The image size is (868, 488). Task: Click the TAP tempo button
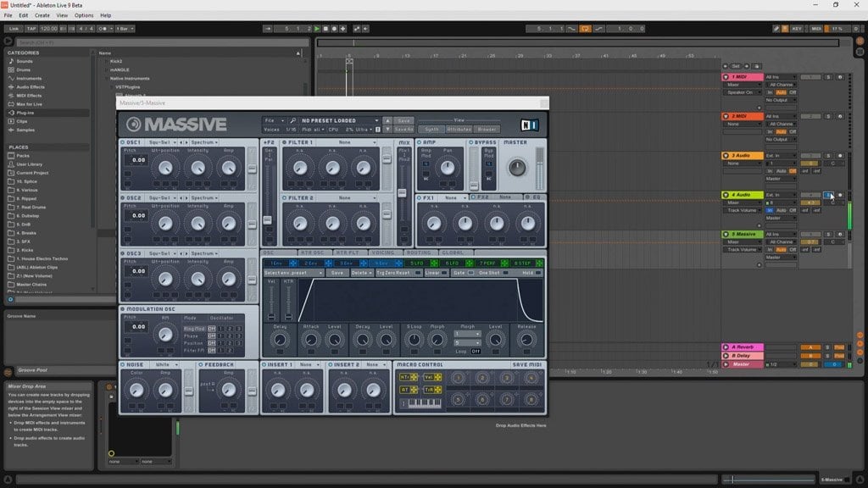click(31, 28)
